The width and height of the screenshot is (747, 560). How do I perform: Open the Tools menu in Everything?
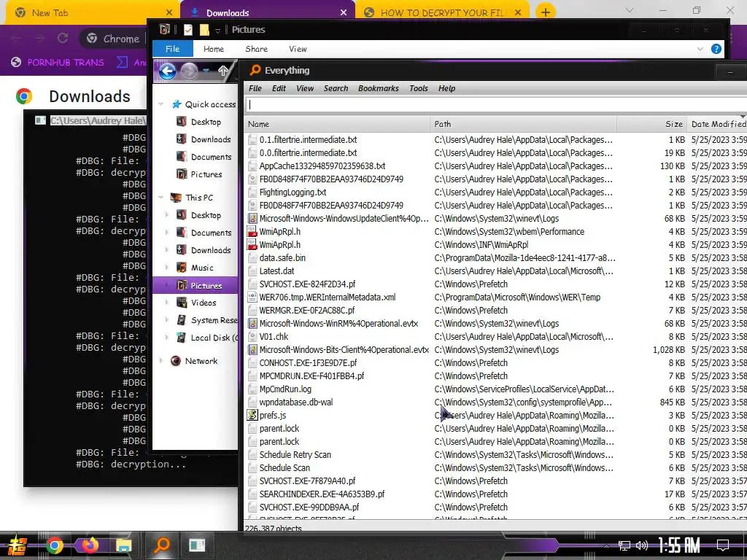click(x=418, y=88)
